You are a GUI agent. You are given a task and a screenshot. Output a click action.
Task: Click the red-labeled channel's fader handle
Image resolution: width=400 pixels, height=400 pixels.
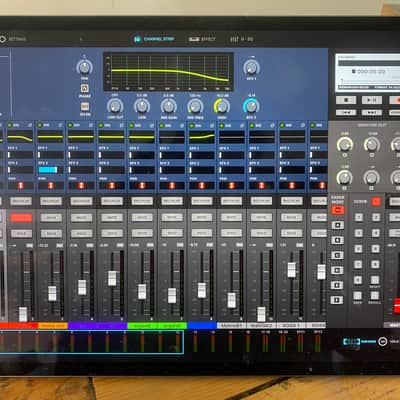coord(23,314)
